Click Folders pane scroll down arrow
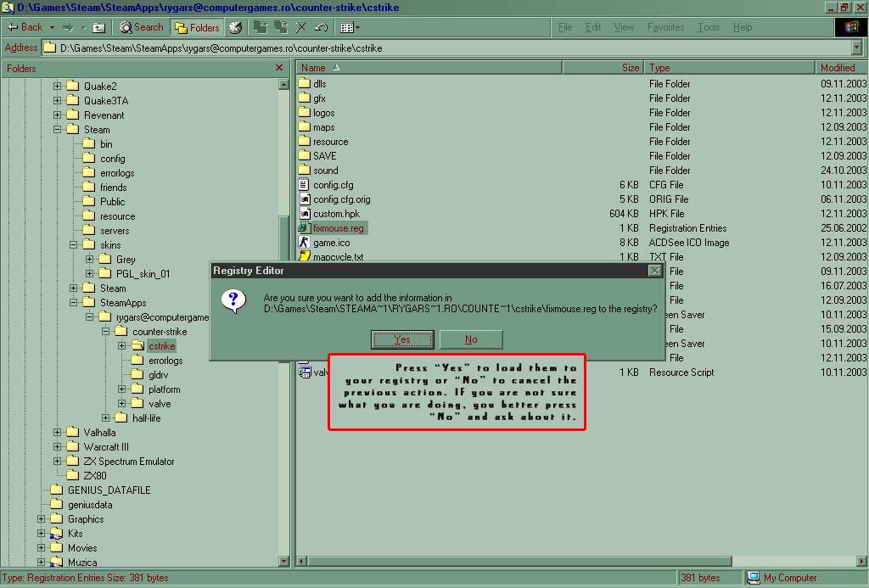869x588 pixels. click(283, 561)
